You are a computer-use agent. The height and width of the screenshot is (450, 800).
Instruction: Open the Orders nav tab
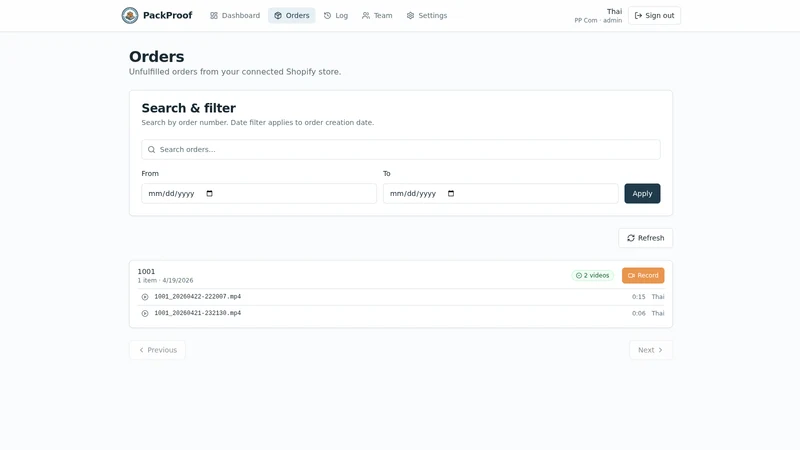pyautogui.click(x=292, y=15)
